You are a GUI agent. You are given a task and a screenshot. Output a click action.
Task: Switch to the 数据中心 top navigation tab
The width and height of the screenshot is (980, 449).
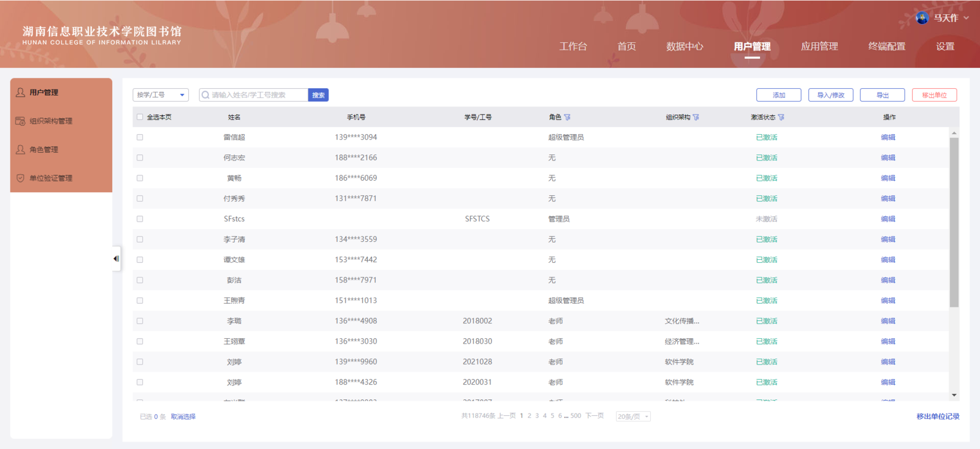[x=685, y=47]
